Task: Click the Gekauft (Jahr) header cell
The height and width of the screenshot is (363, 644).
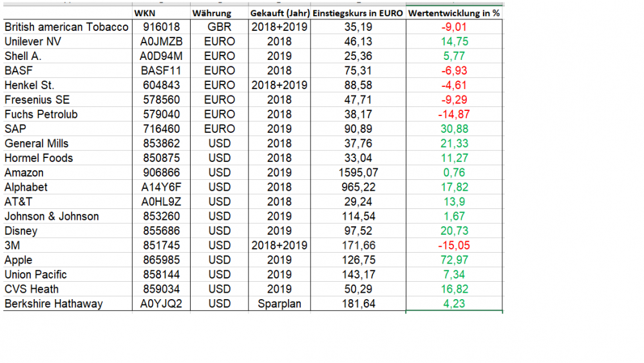Action: tap(279, 14)
